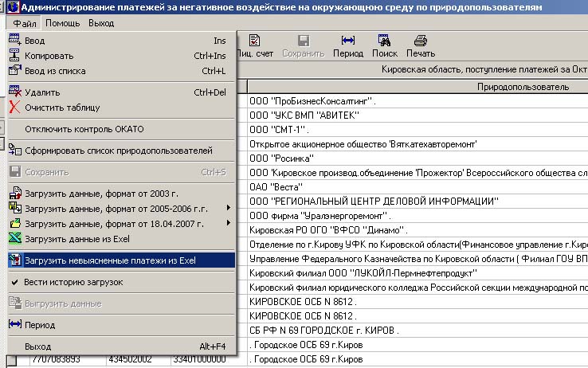This screenshot has width=588, height=368.
Task: Click Очистить таблицу red X icon
Action: pyautogui.click(x=15, y=108)
